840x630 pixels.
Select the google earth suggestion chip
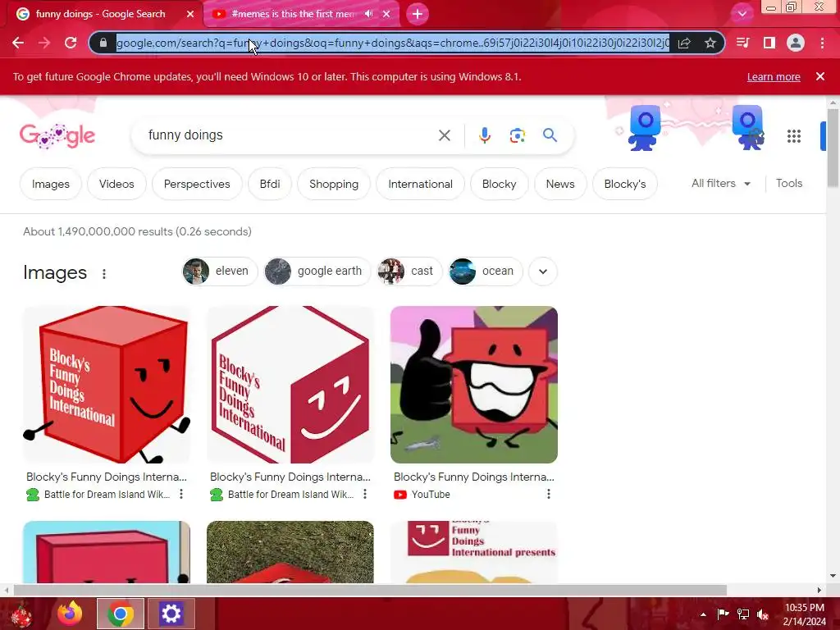pyautogui.click(x=317, y=272)
